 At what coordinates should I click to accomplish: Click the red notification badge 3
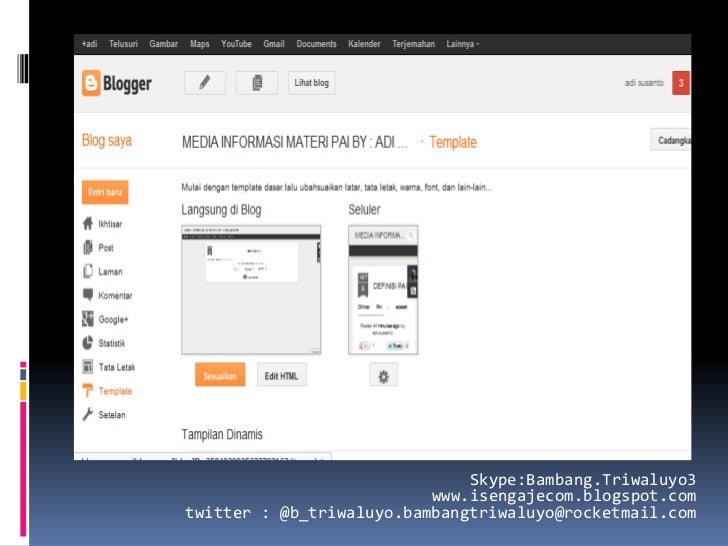point(681,83)
